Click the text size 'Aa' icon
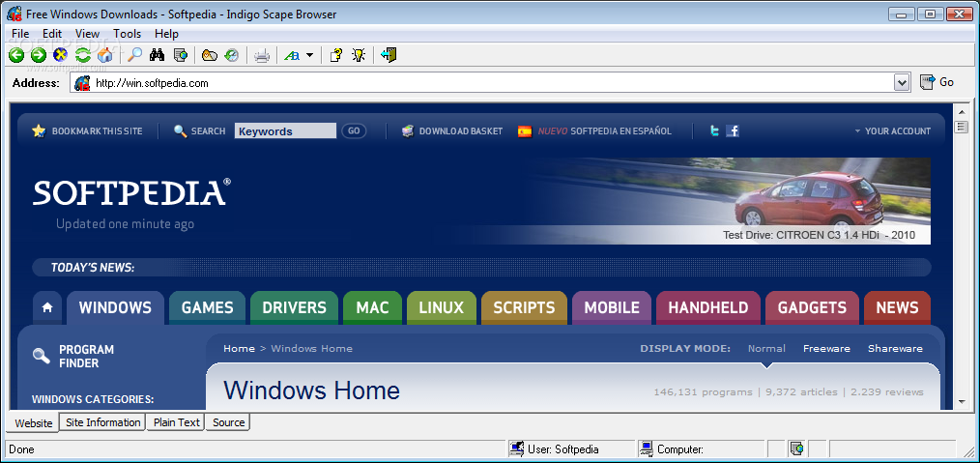This screenshot has width=980, height=463. [292, 56]
